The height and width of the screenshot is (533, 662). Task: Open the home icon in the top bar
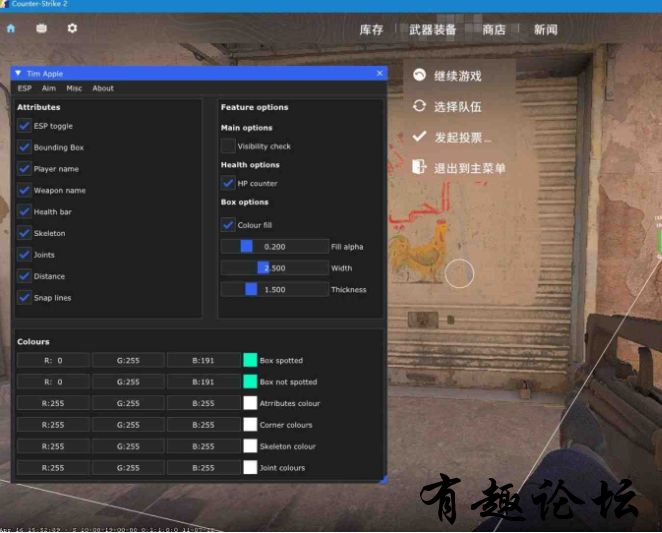11,28
